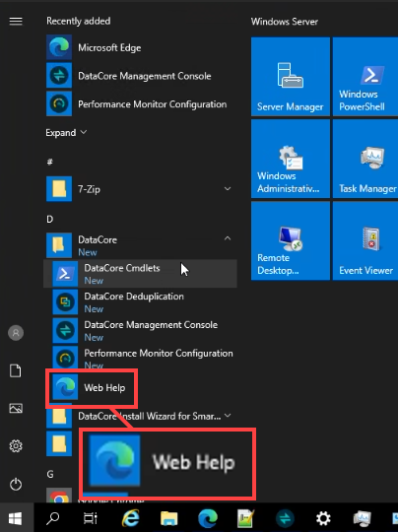This screenshot has width=398, height=532.
Task: Expand the Recently added list
Action: (66, 132)
